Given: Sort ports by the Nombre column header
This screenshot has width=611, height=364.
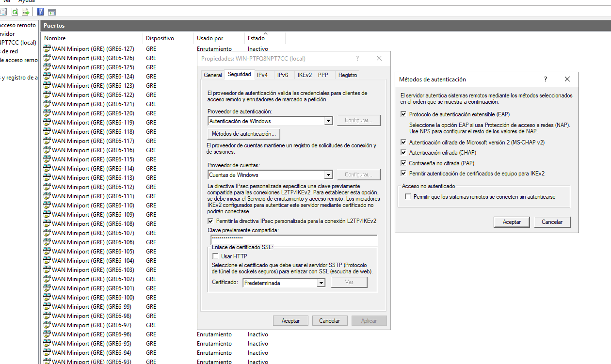Looking at the screenshot, I should click(x=92, y=38).
